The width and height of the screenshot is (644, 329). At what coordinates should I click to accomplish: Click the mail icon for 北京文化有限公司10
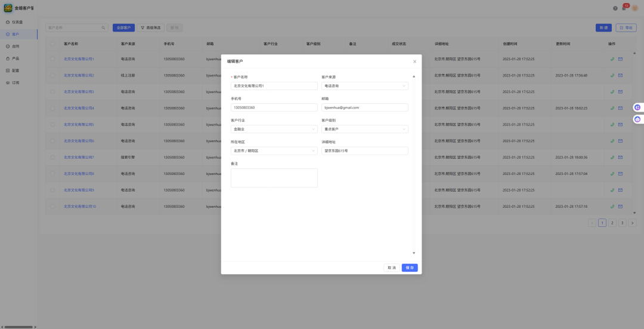click(620, 207)
